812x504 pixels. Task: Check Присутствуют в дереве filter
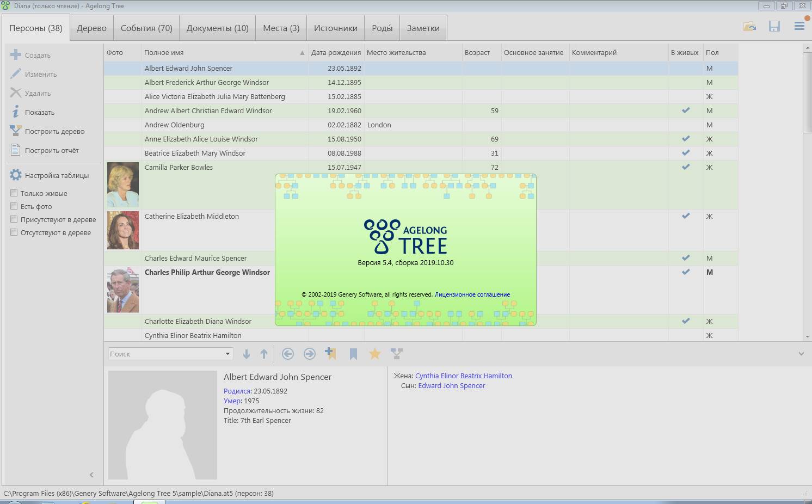(14, 219)
